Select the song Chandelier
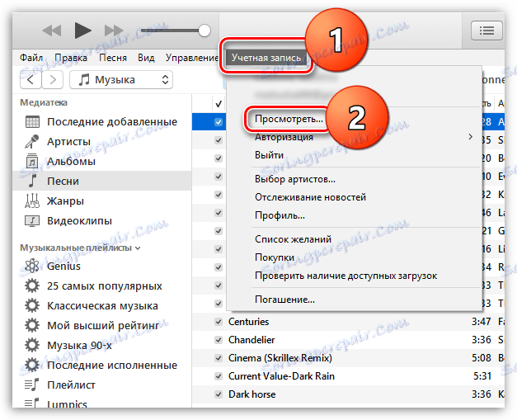 click(251, 340)
